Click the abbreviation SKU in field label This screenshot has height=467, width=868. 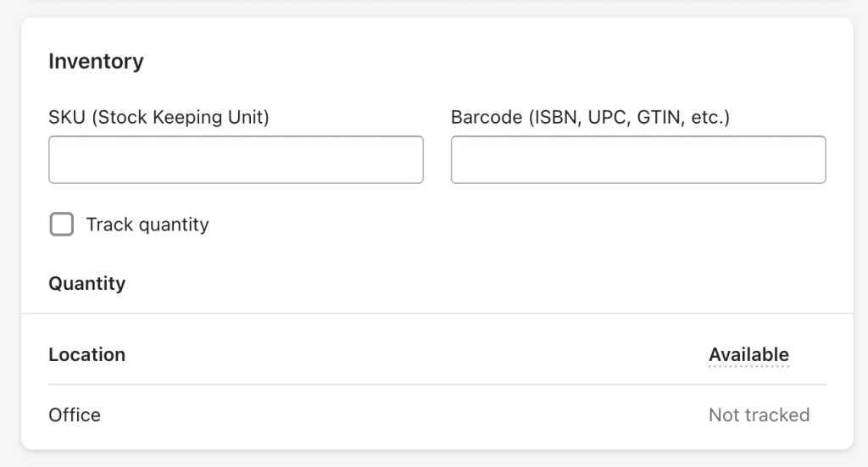point(67,118)
